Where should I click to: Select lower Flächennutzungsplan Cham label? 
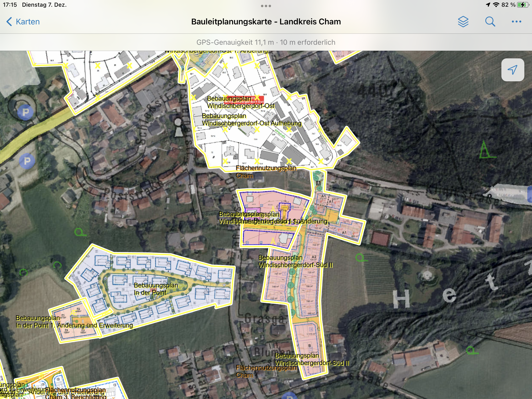[x=266, y=371]
